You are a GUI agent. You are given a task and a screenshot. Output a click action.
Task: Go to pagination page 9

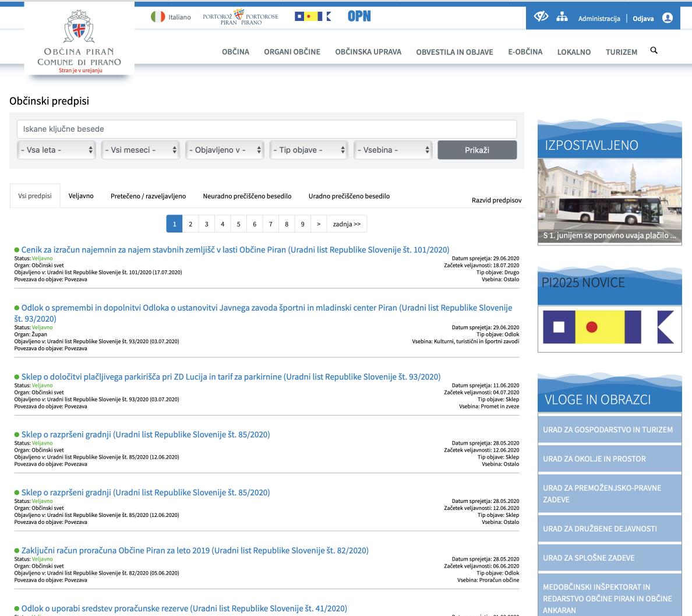pos(302,224)
